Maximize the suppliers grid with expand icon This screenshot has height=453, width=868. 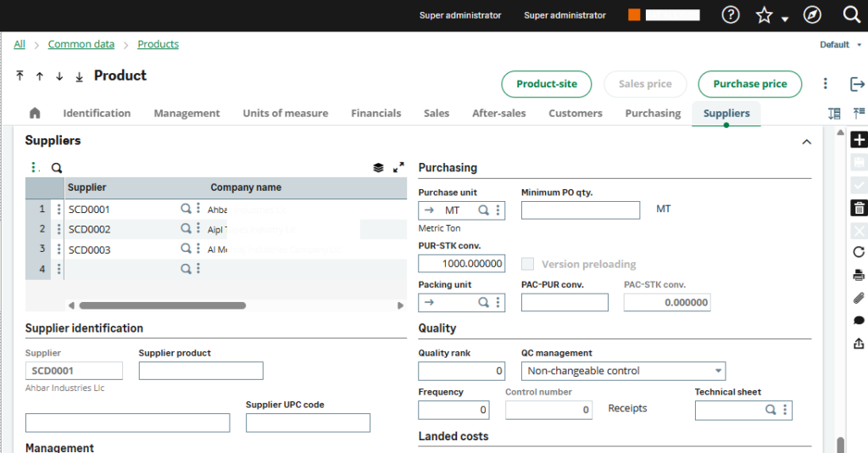click(x=398, y=168)
